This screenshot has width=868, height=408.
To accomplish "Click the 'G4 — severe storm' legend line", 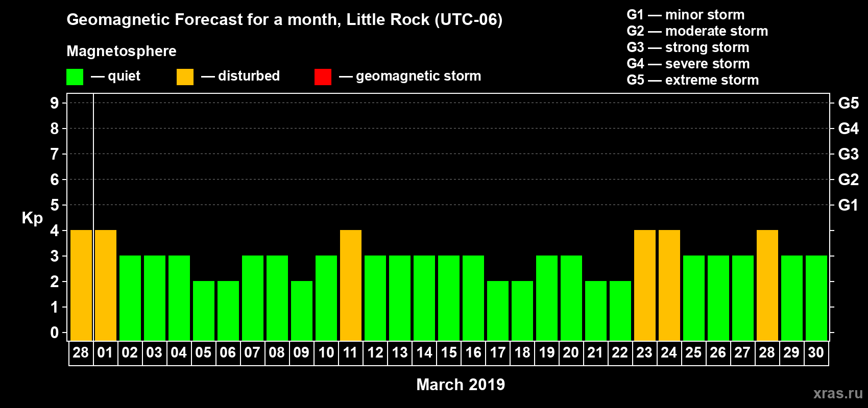I will tap(688, 64).
